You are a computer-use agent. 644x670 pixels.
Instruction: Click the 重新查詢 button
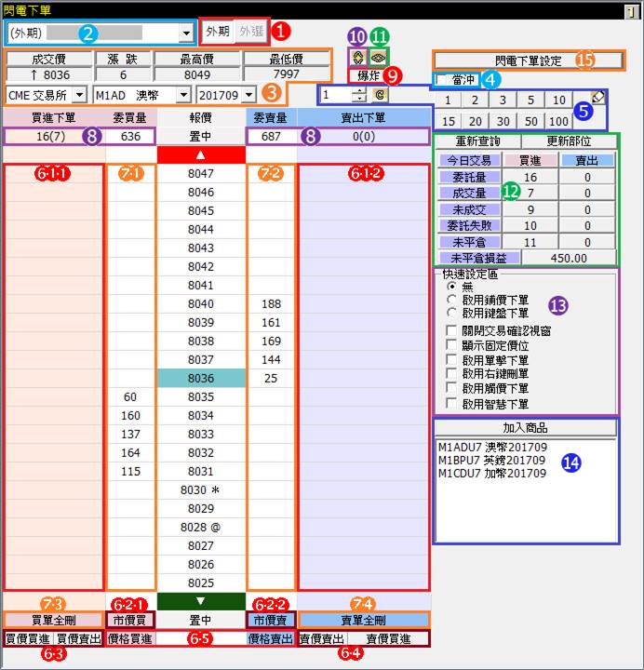click(477, 141)
